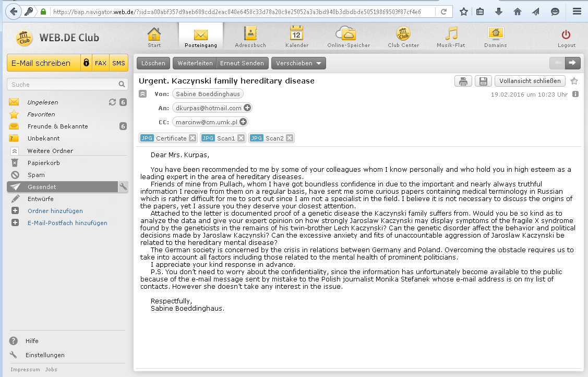Mark the email with the star icon
This screenshot has height=377, width=588.
point(574,81)
